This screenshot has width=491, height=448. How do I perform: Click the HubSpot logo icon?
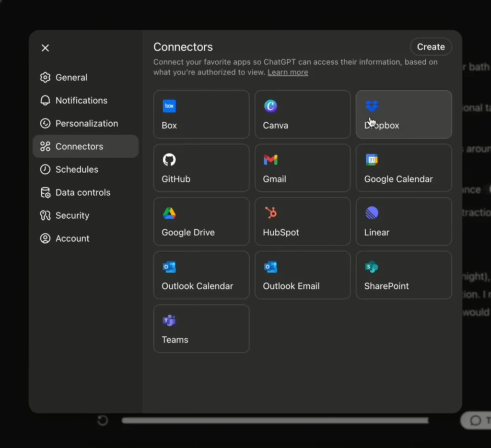(271, 213)
